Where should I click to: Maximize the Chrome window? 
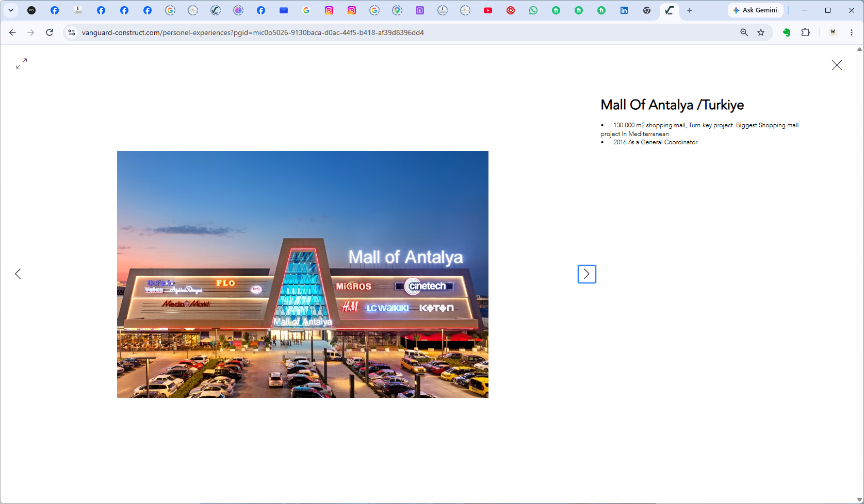(x=828, y=10)
